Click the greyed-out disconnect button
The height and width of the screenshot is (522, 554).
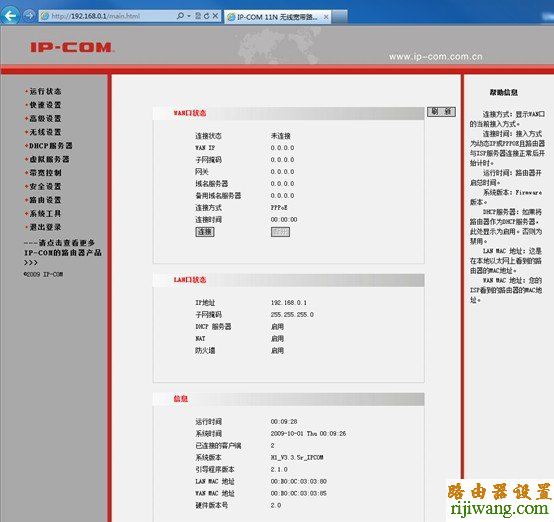coord(281,232)
